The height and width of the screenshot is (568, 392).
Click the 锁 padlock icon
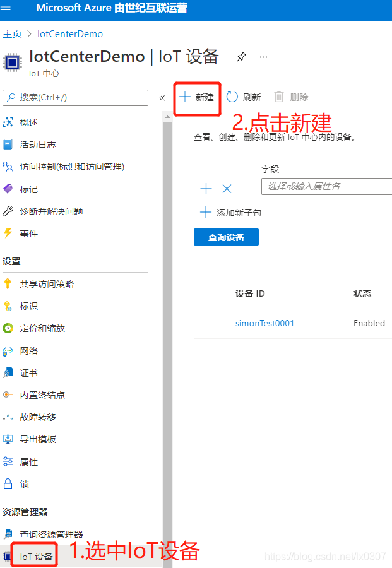[8, 483]
